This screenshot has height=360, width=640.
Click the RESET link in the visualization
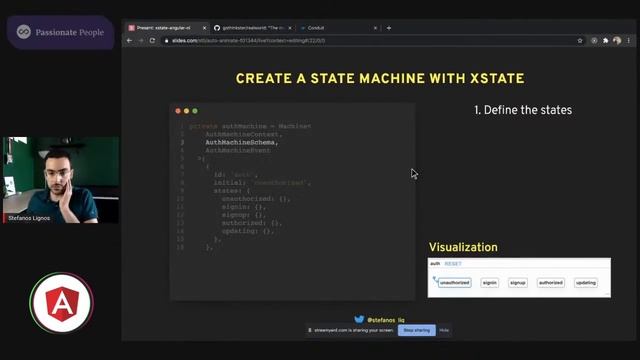point(453,264)
